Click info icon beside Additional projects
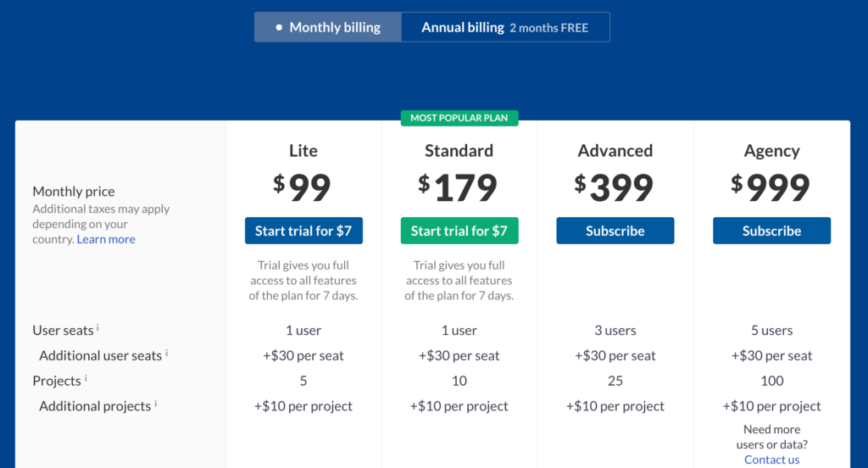The image size is (868, 468). [x=155, y=404]
